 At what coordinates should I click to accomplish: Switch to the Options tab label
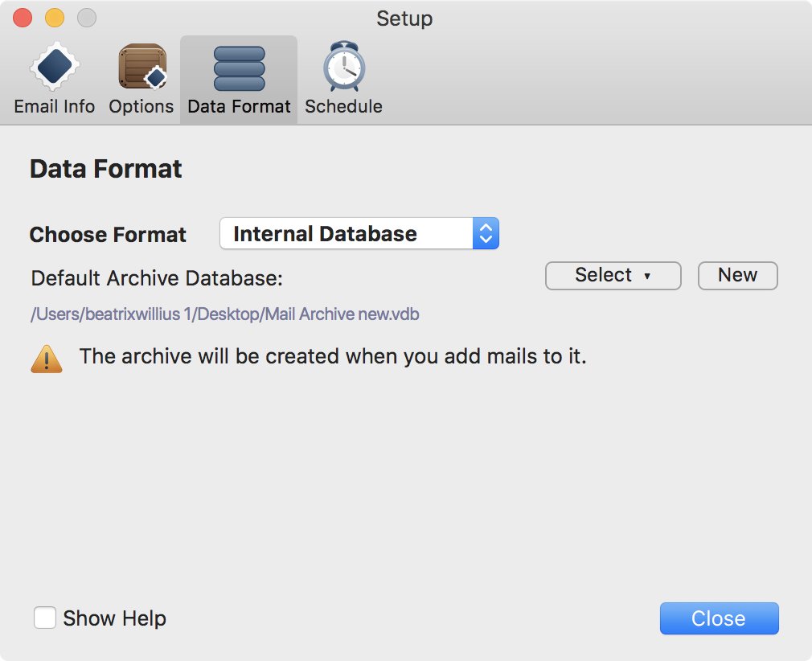[x=141, y=106]
